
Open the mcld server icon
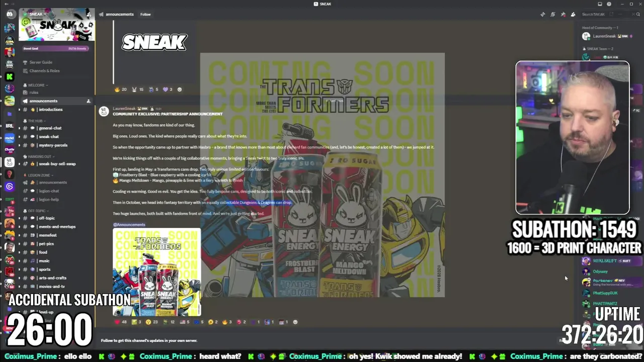coord(10,138)
